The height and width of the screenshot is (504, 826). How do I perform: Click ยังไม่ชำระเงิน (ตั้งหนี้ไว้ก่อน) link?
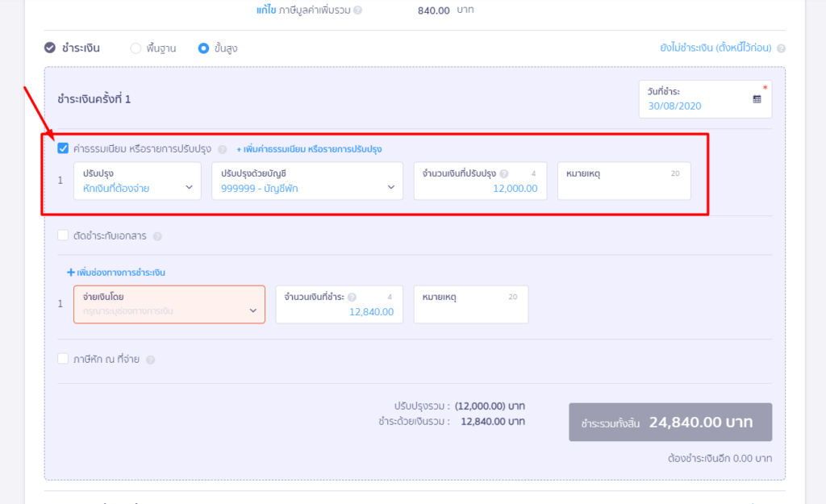715,48
